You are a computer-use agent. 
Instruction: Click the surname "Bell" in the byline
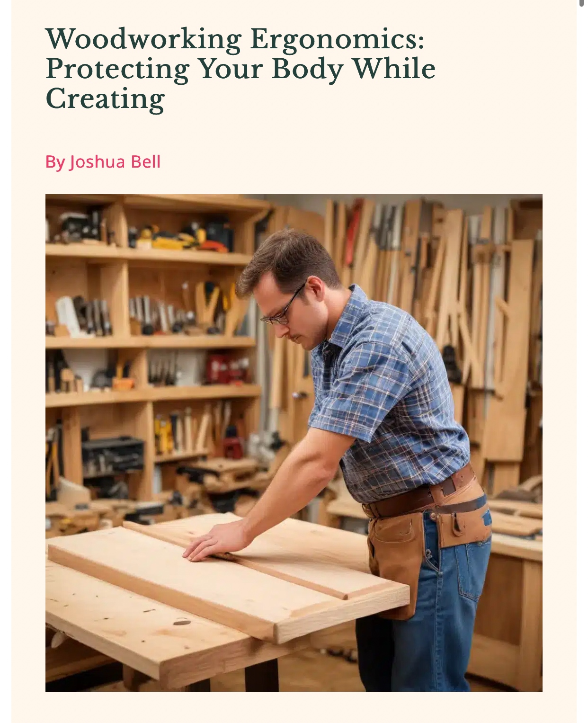pyautogui.click(x=146, y=162)
